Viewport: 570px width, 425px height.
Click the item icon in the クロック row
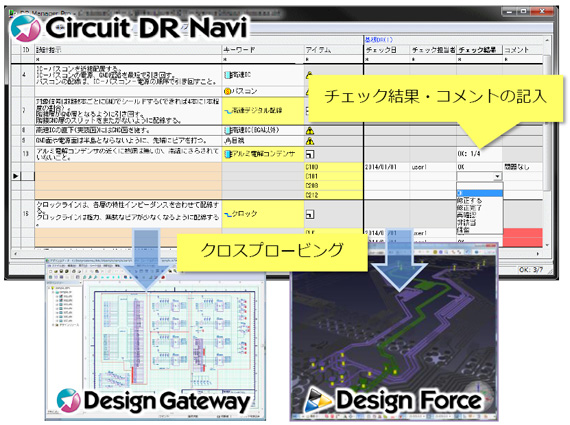coord(310,214)
